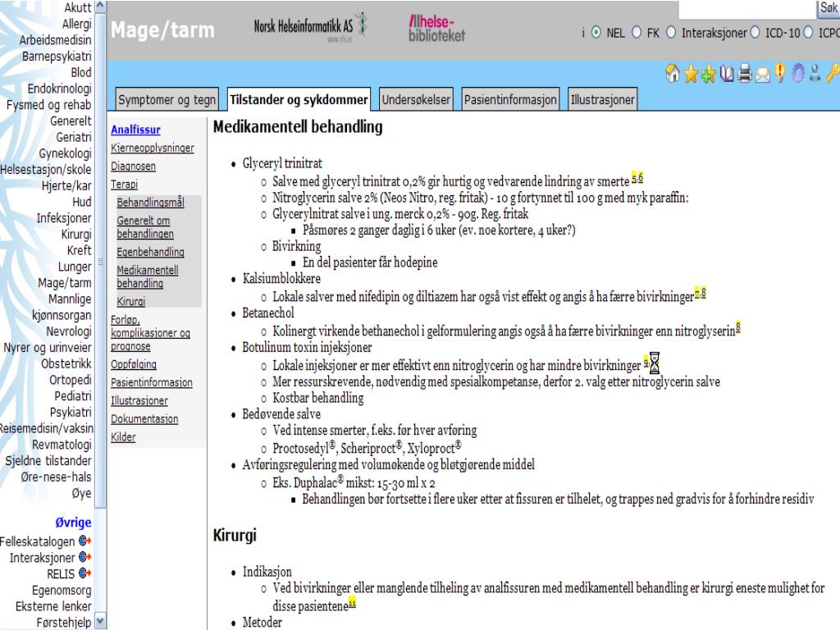Image resolution: width=840 pixels, height=630 pixels.
Task: Open footnote reference 5 after lindring av smerte
Action: pyautogui.click(x=634, y=177)
